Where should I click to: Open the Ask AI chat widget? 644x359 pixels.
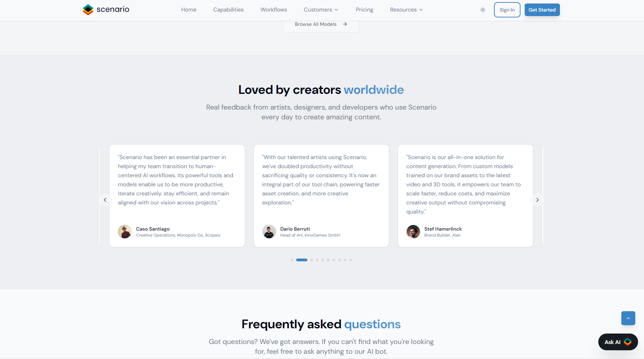[x=618, y=342]
